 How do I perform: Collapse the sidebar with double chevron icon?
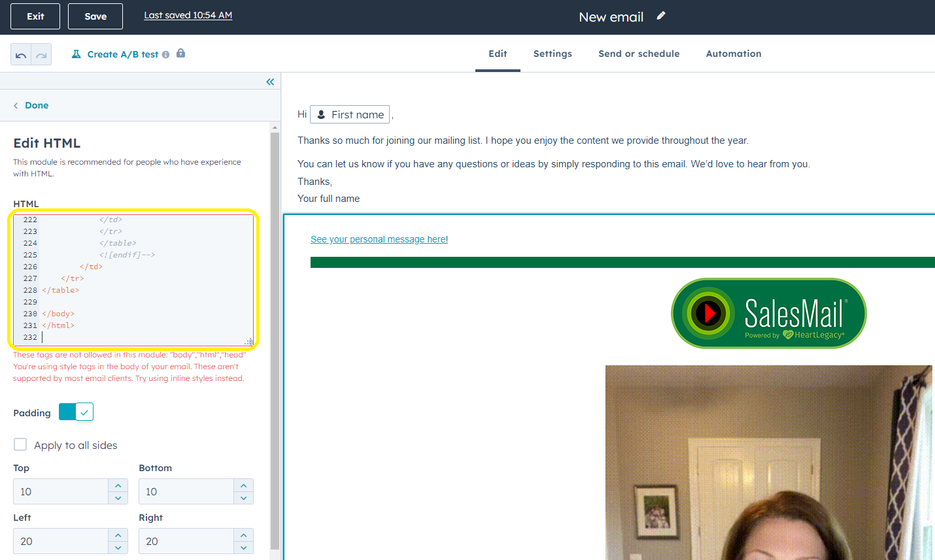(270, 82)
